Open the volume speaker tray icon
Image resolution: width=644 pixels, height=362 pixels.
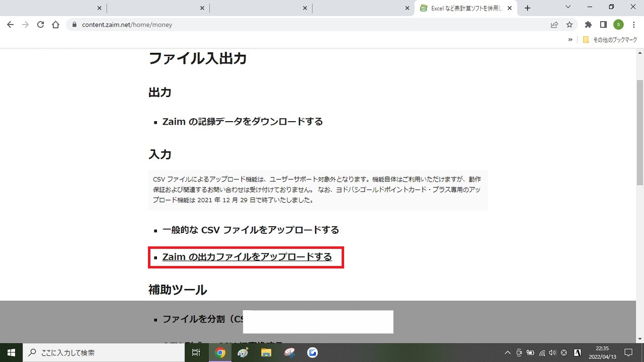(x=552, y=352)
